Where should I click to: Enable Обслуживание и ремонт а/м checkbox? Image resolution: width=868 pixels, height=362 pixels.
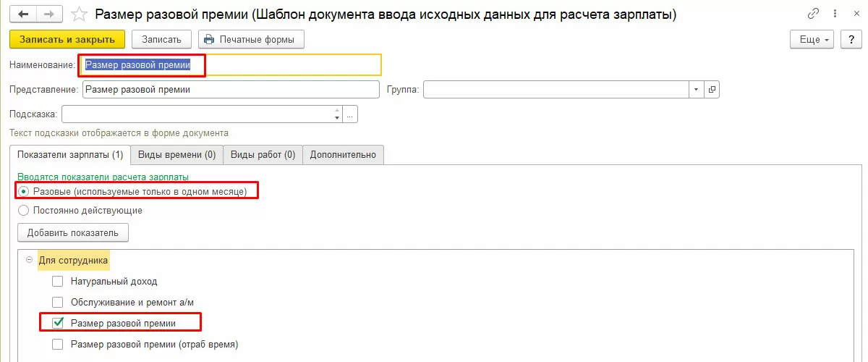coord(58,302)
